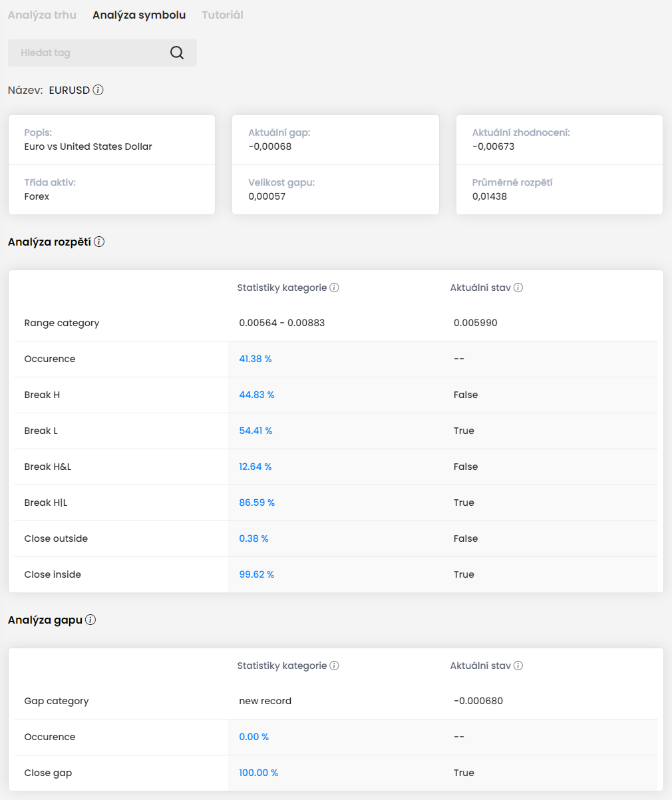The image size is (672, 800).
Task: Click into the Hledat tag search field
Action: coord(86,53)
